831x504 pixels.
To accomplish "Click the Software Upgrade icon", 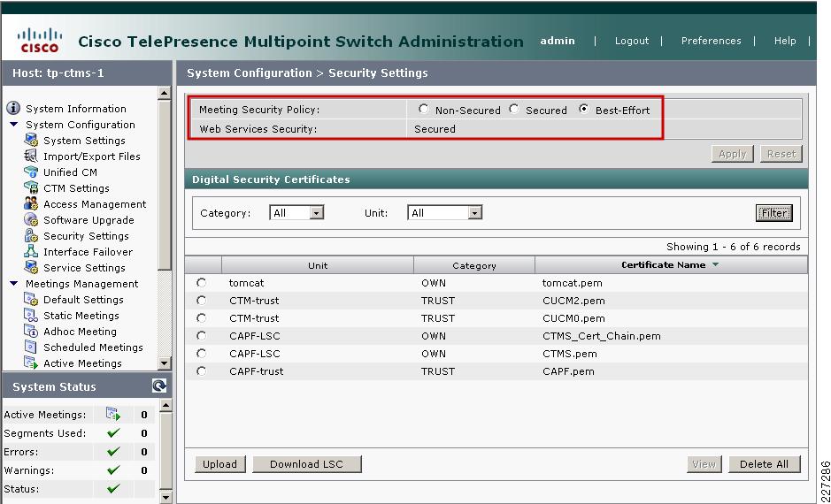I will tap(31, 219).
